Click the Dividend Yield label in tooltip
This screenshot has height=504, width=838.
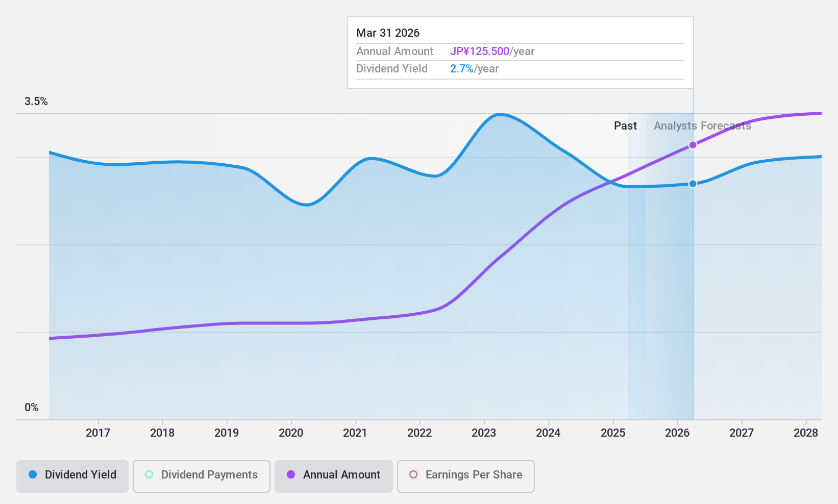pos(392,69)
